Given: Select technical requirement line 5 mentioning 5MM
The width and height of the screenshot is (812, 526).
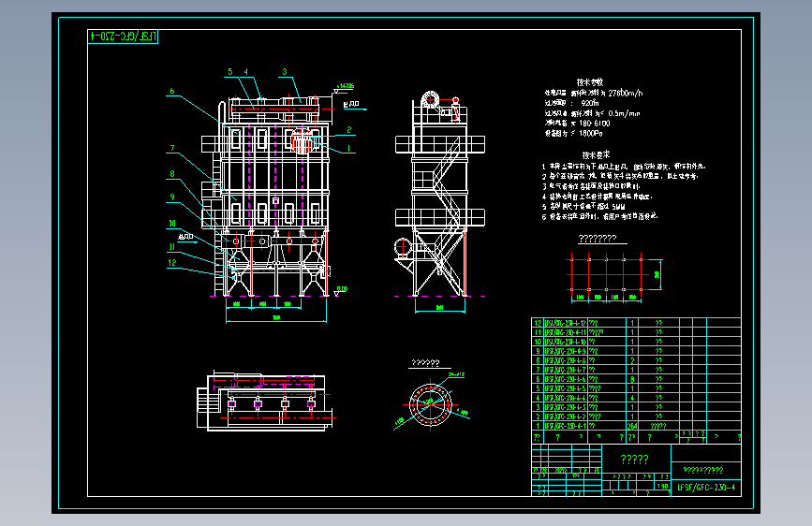Looking at the screenshot, I should point(583,206).
